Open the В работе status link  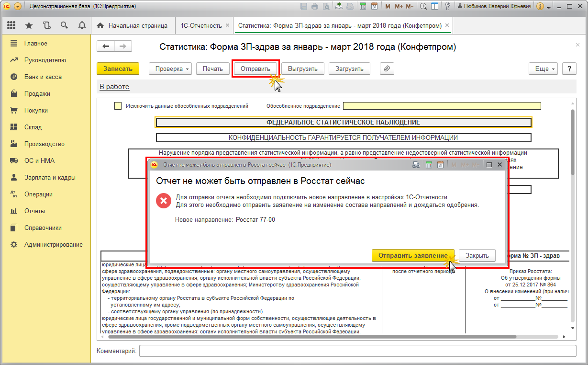(114, 87)
